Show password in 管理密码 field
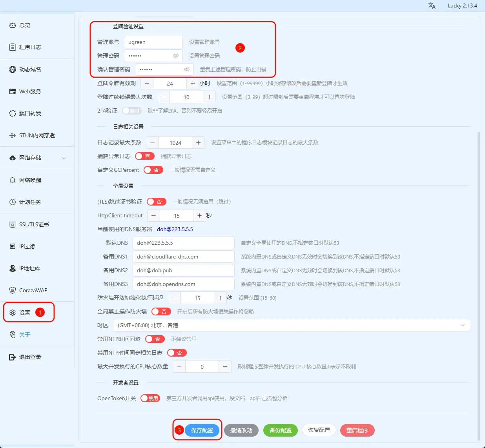The image size is (485, 448). 176,56
